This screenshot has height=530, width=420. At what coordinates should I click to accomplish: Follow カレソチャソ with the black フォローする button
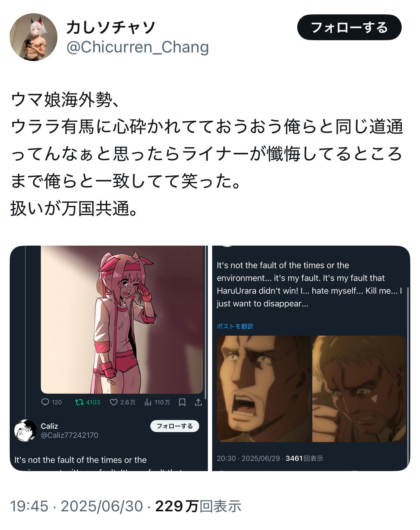pos(349,27)
